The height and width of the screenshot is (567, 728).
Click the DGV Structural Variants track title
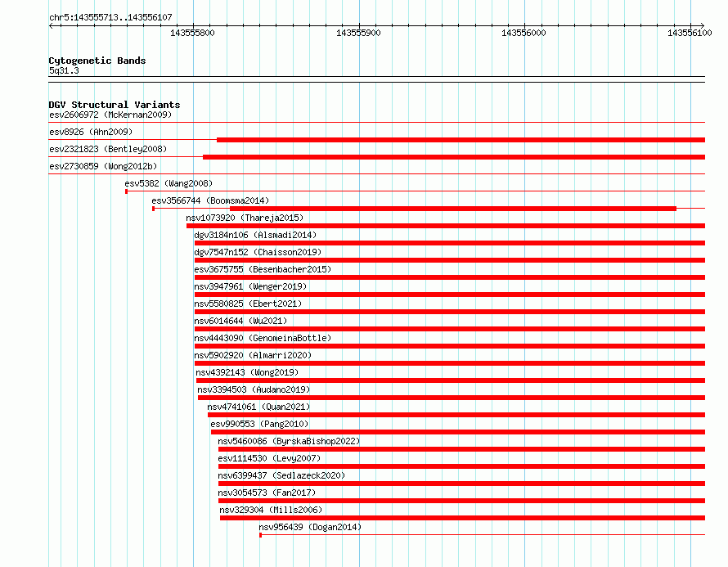click(115, 105)
